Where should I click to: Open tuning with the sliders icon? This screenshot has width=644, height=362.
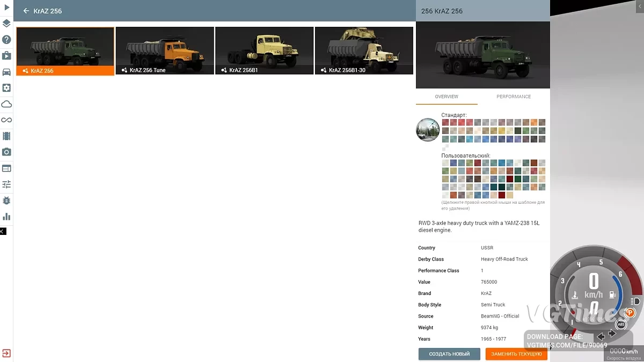(x=6, y=184)
